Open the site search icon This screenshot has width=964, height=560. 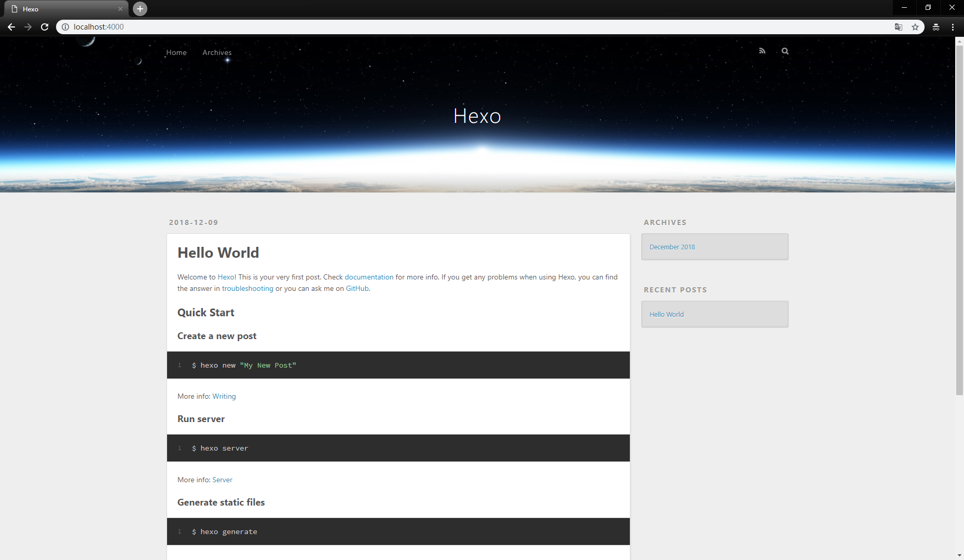pos(785,51)
